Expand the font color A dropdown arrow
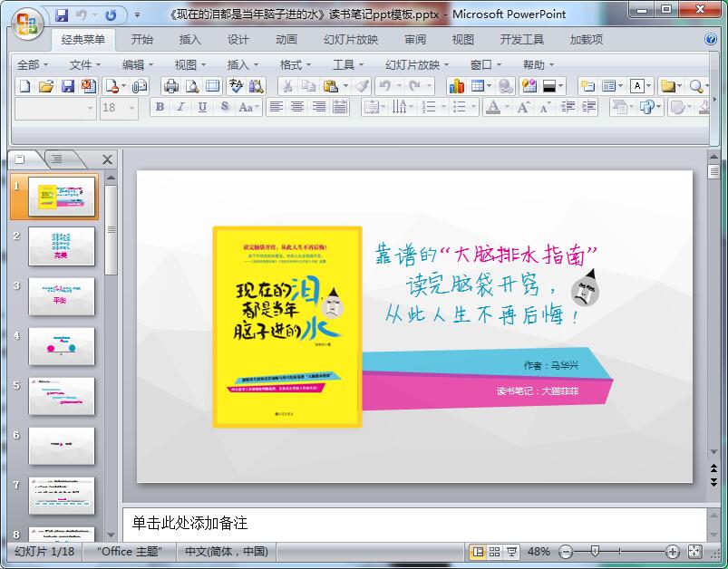The height and width of the screenshot is (569, 728). pos(507,108)
